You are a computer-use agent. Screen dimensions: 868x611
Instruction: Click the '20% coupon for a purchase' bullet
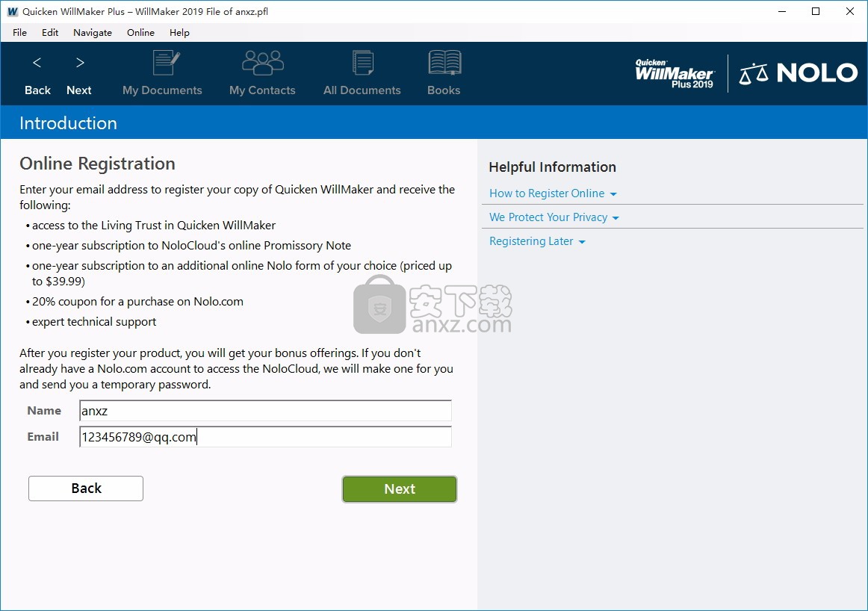coord(134,302)
